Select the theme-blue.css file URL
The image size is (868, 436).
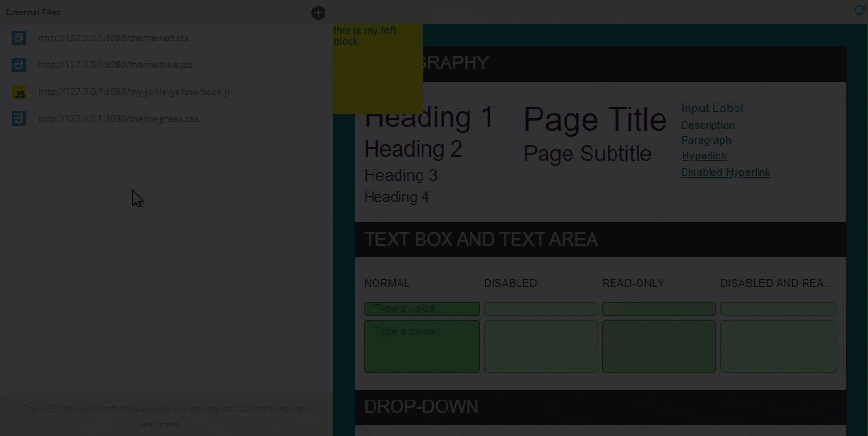point(115,64)
